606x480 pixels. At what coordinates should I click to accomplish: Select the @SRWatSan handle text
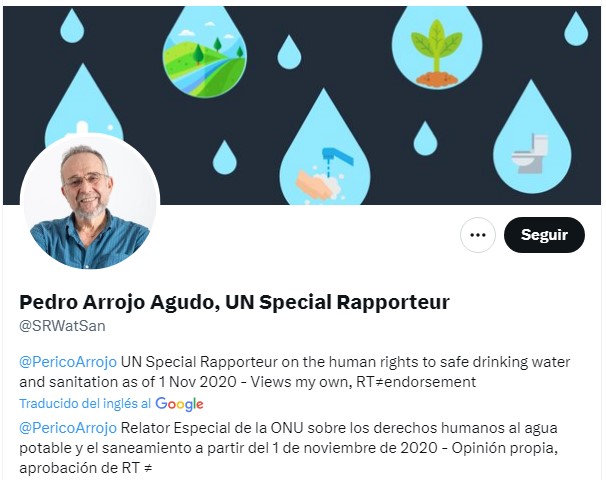[62, 326]
